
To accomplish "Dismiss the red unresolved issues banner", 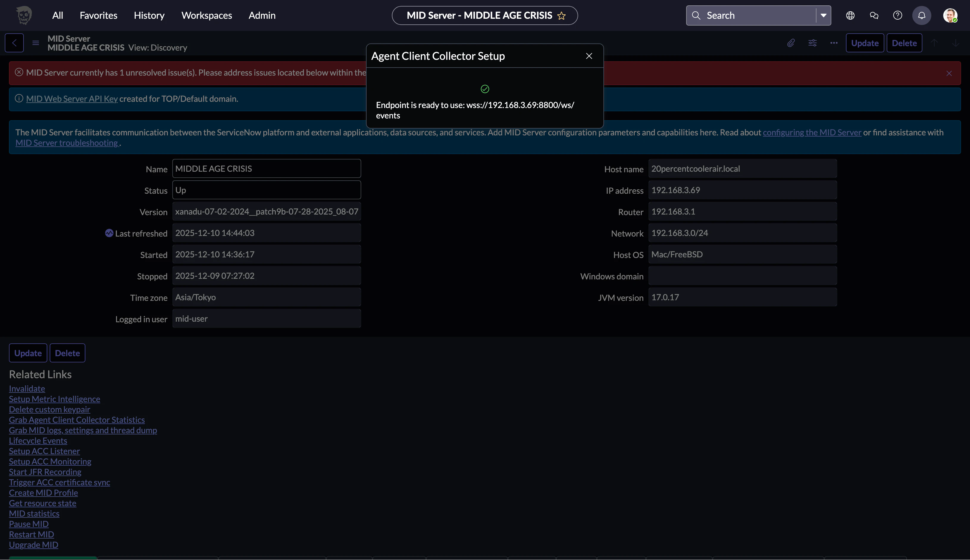I will pyautogui.click(x=949, y=73).
